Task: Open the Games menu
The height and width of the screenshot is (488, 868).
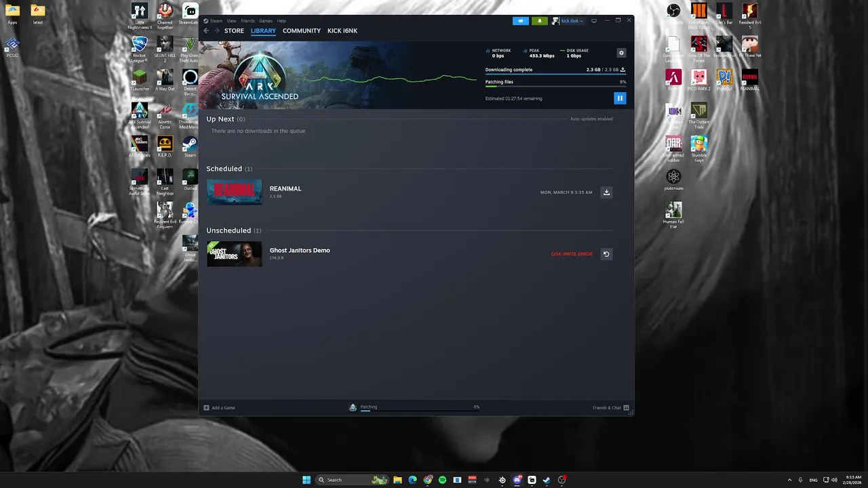Action: [266, 21]
